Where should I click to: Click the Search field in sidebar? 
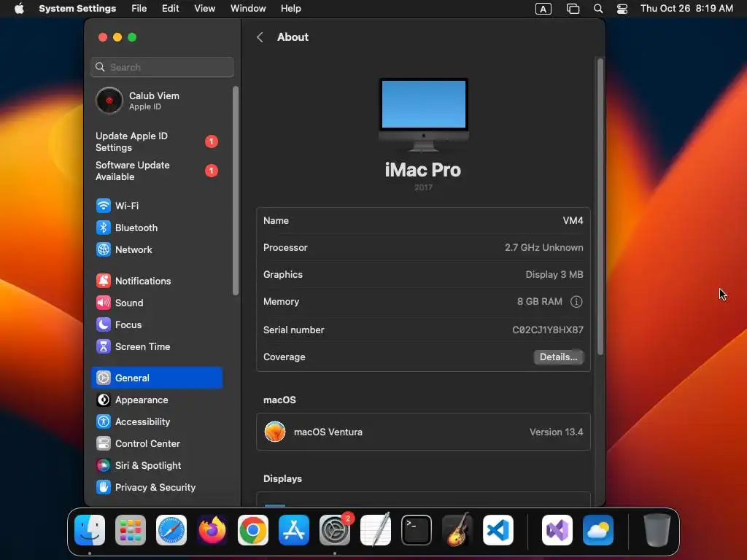click(163, 67)
